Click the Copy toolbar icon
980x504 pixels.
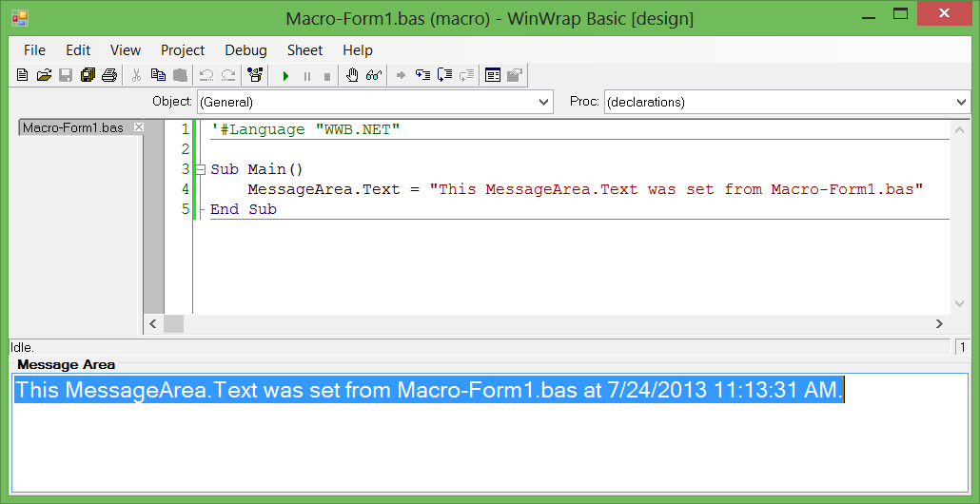[158, 76]
